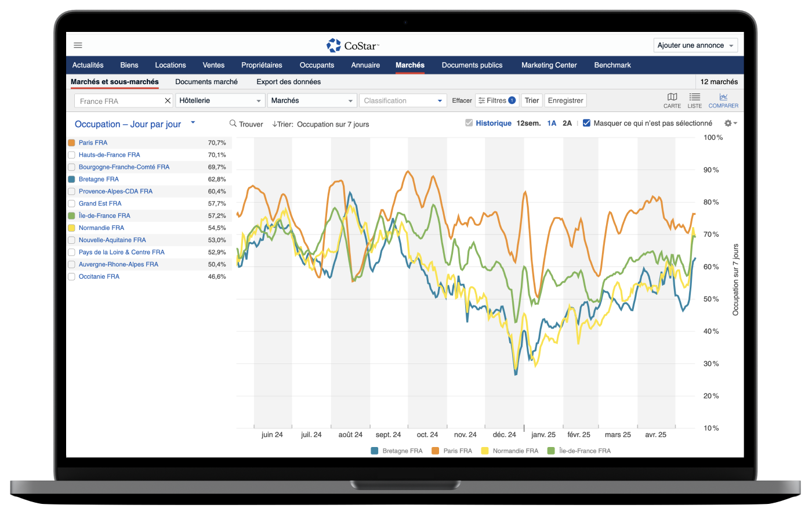Screen dimensions: 812x519
Task: Click the orange Paris FRA color swatch
Action: pos(71,143)
